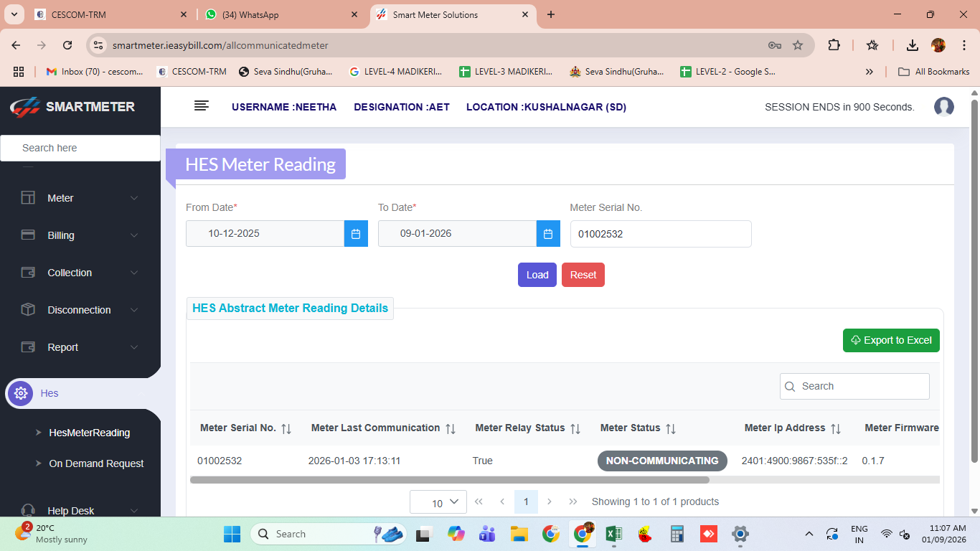Click the NON-COMMUNICATING status badge
Viewport: 980px width, 551px height.
[x=662, y=461]
